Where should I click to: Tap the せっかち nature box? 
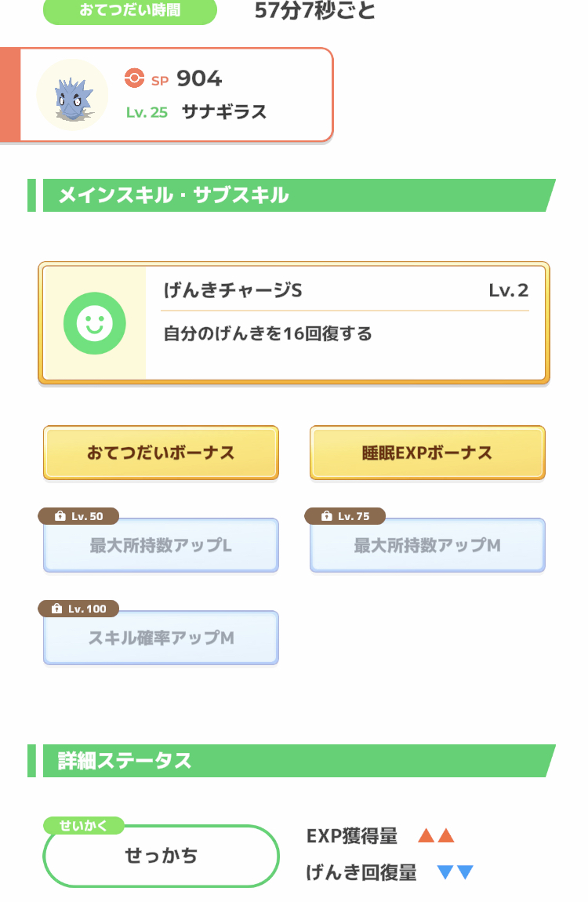click(x=161, y=856)
